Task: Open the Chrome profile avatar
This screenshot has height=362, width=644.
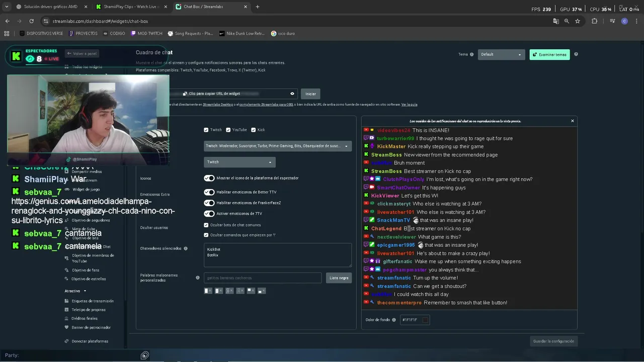Action: (x=624, y=21)
